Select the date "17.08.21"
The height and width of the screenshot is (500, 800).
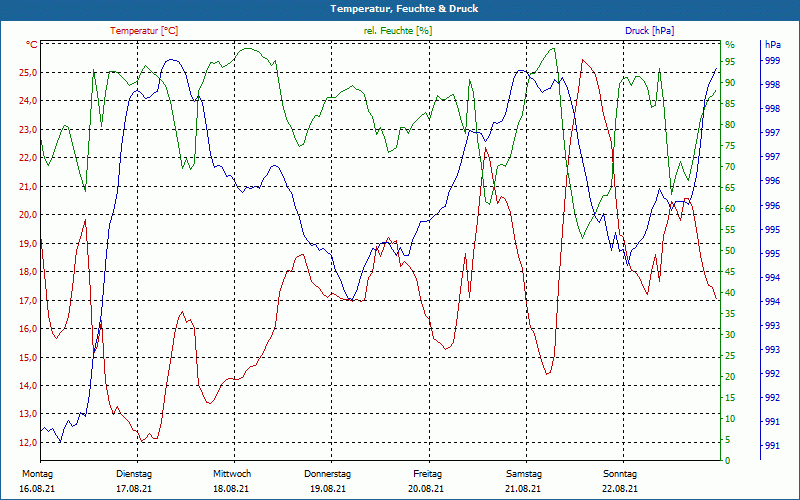click(x=134, y=488)
